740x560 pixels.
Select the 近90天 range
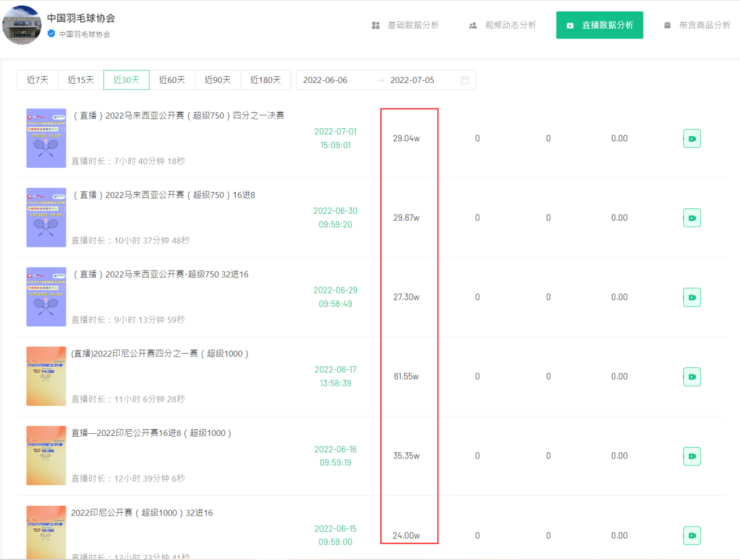click(218, 80)
